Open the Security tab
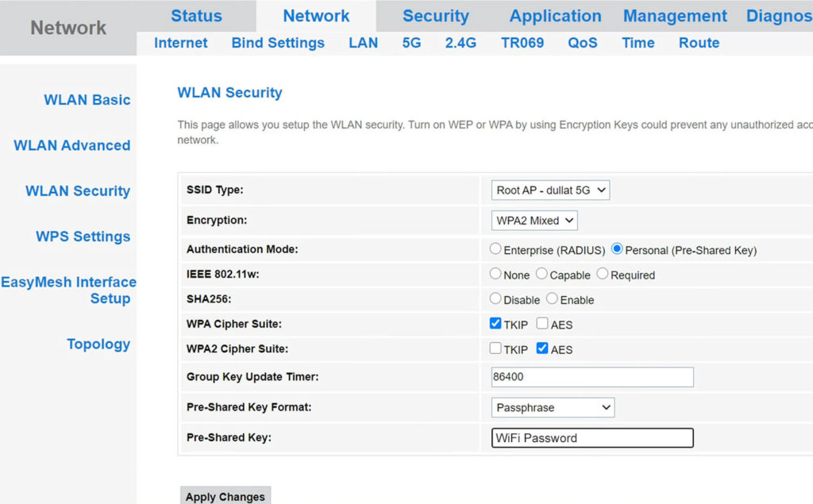813x504 pixels. coord(435,15)
